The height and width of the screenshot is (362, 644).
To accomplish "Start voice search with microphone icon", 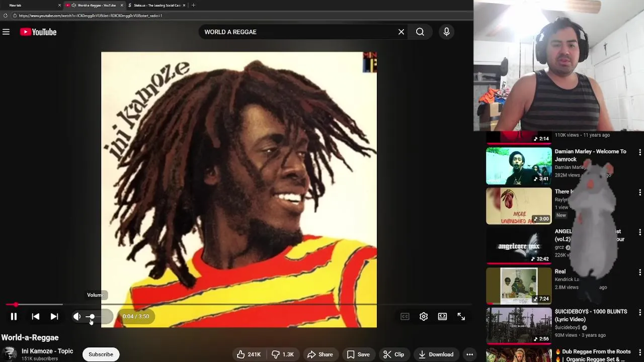I will coord(446,32).
